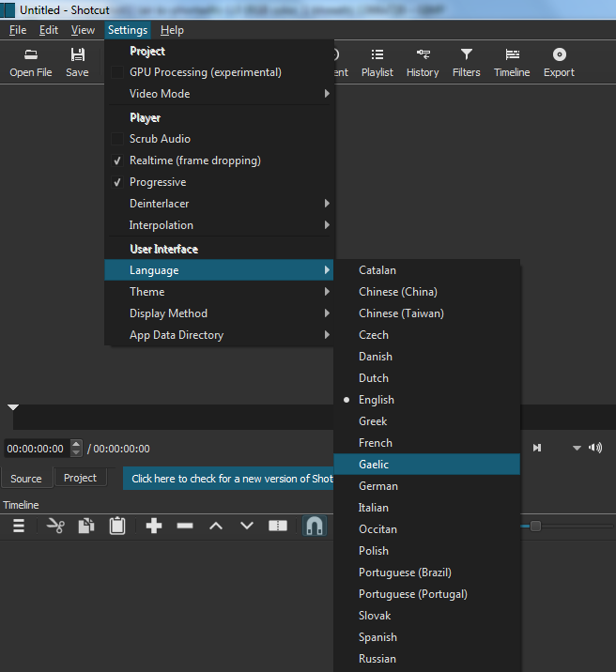The width and height of the screenshot is (616, 672).
Task: Choose Portuguese (Portugal) language
Action: [x=427, y=594]
